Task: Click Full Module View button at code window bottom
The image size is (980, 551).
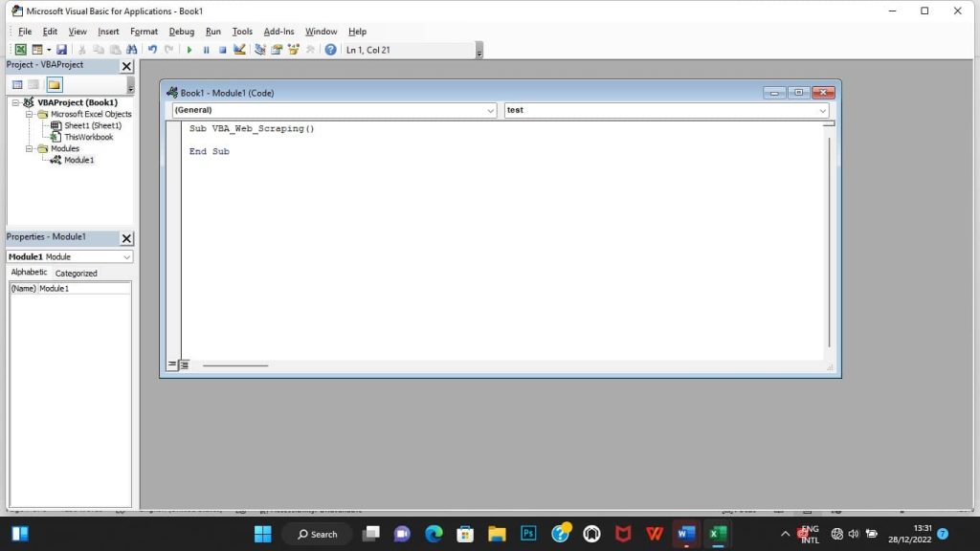Action: click(x=185, y=364)
